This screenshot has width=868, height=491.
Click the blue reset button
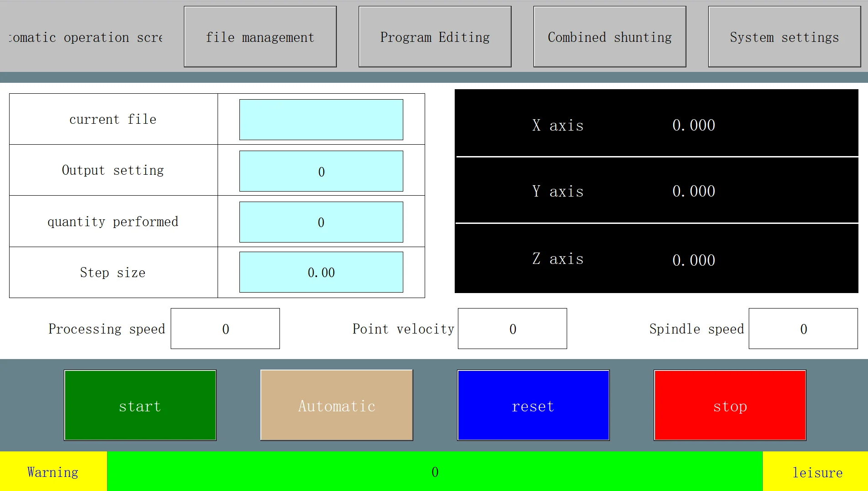click(x=533, y=405)
